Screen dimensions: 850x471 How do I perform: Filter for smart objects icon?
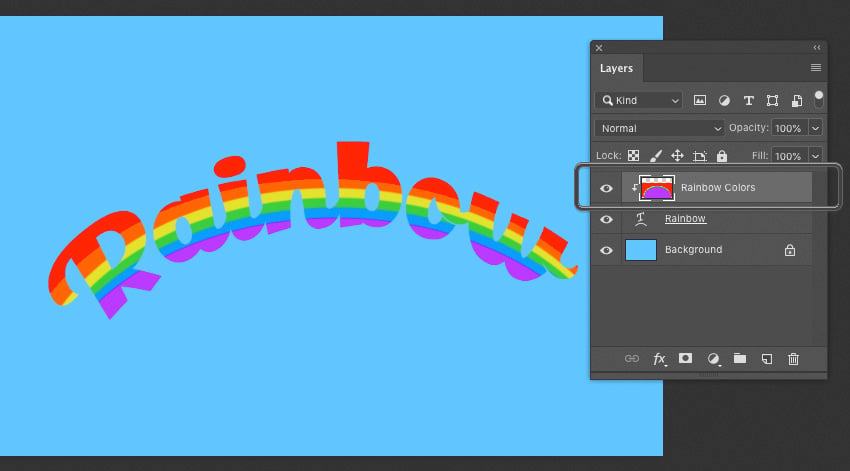point(797,100)
